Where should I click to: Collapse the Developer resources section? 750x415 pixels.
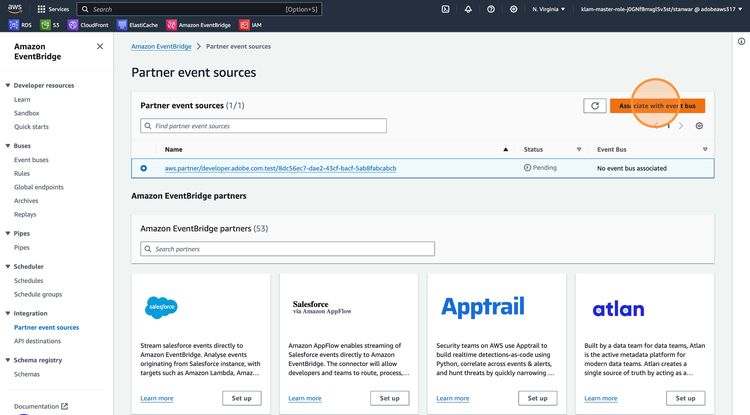(8, 86)
